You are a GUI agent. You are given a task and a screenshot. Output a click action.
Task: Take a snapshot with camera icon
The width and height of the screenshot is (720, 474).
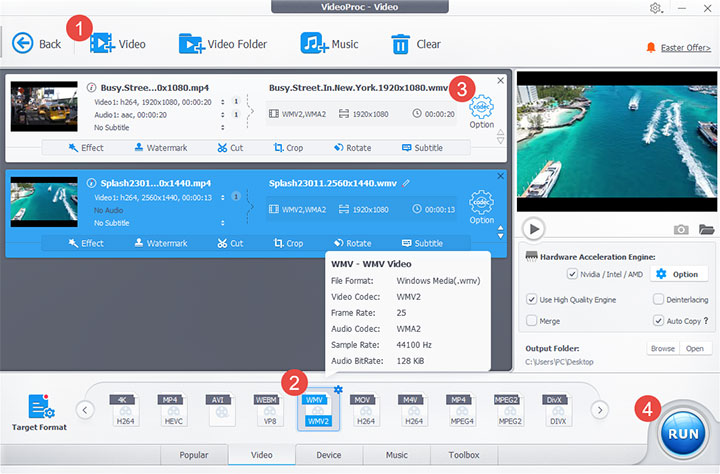point(681,229)
